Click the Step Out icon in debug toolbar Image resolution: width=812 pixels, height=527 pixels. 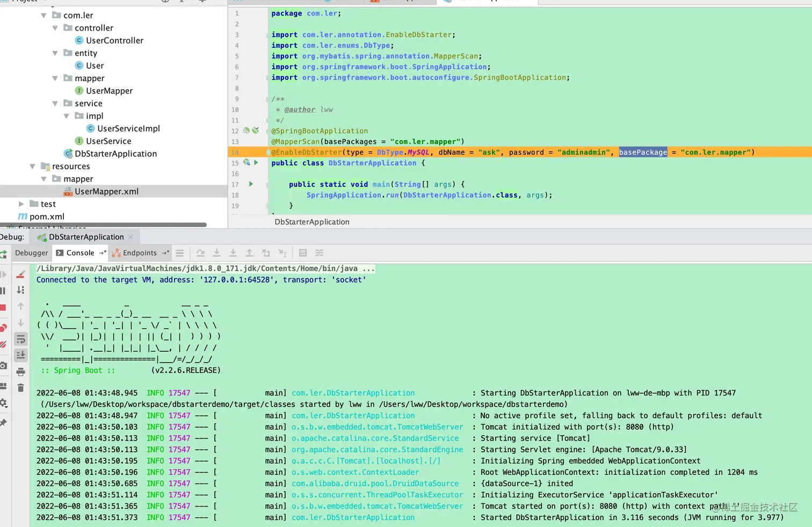(x=249, y=253)
